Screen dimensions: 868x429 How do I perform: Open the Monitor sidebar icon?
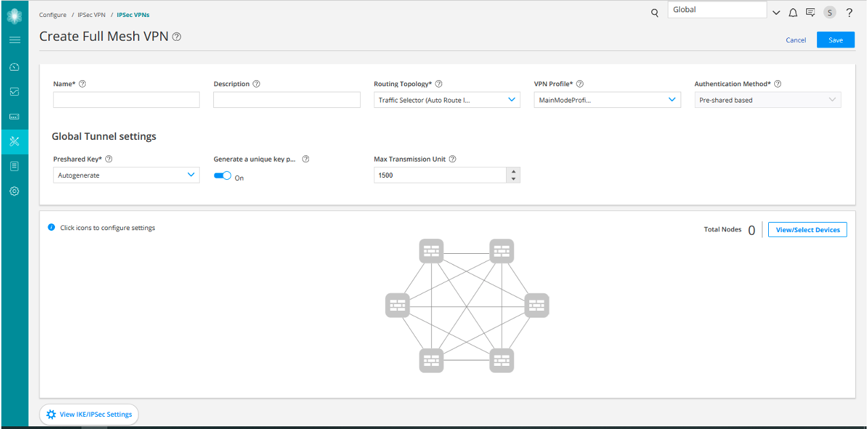click(x=14, y=92)
